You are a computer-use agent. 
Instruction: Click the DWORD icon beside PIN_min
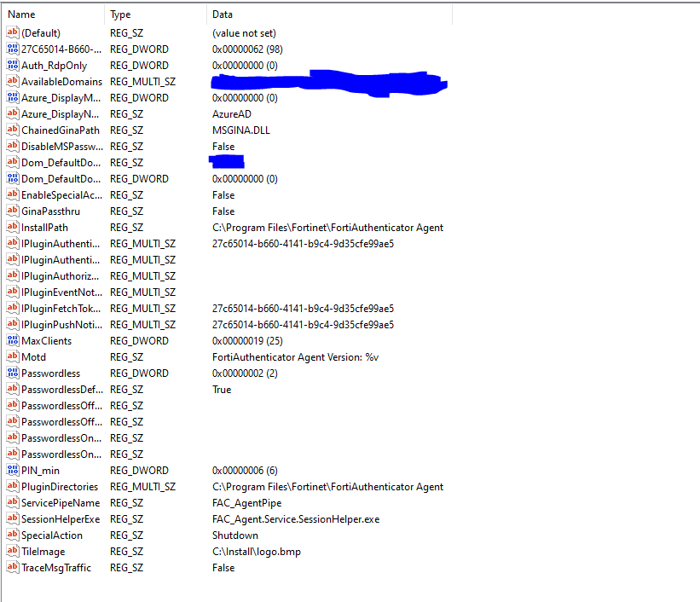point(13,470)
